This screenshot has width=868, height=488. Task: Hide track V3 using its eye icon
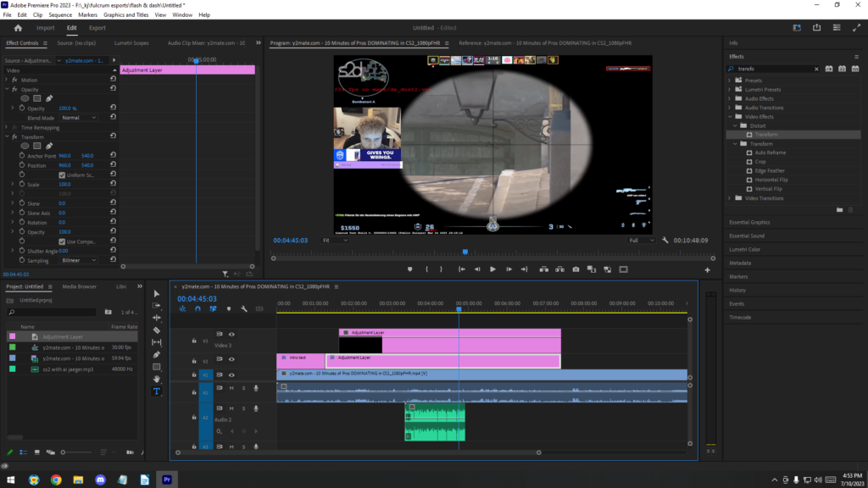pyautogui.click(x=231, y=335)
